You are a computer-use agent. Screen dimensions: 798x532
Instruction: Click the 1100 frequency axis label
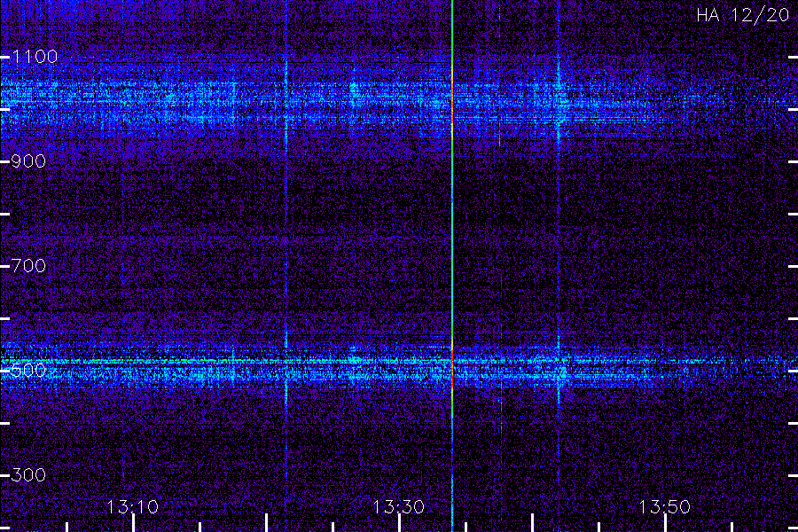coord(35,57)
